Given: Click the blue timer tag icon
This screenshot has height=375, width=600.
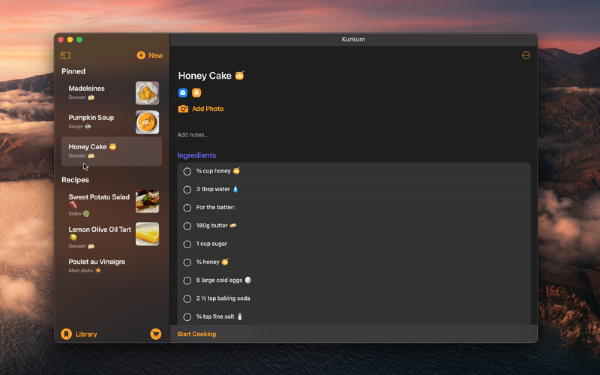Looking at the screenshot, I should [x=183, y=93].
